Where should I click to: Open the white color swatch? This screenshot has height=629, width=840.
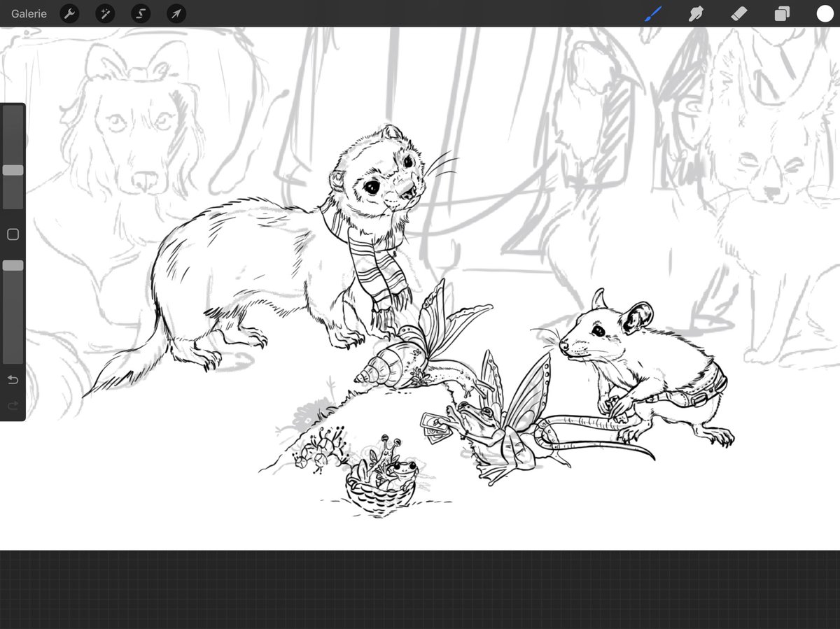(x=824, y=14)
